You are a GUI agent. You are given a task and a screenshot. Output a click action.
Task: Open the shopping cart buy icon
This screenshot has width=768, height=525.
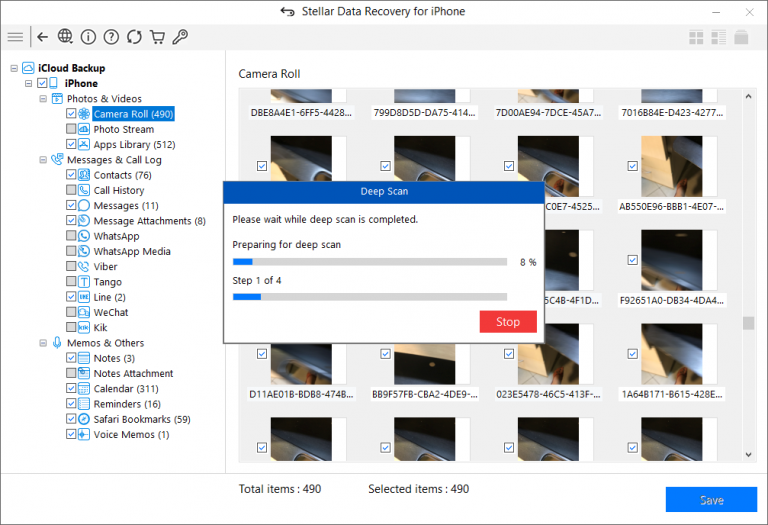pos(157,37)
